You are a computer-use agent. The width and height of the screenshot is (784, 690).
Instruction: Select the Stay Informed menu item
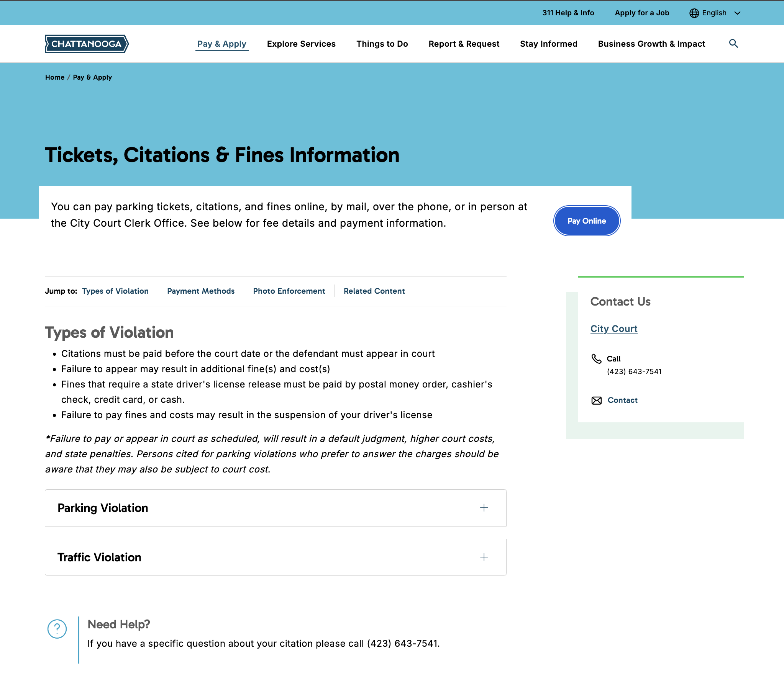click(548, 44)
